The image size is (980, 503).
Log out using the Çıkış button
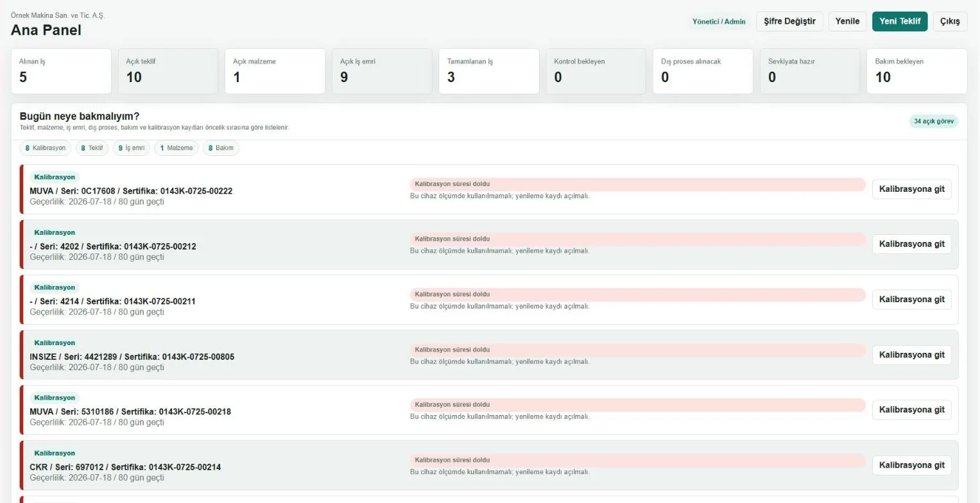pos(950,21)
